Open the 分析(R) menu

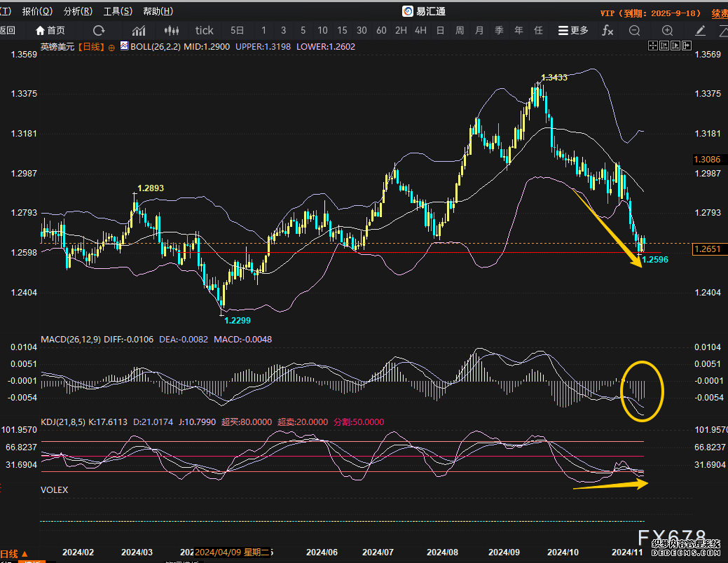[x=78, y=11]
